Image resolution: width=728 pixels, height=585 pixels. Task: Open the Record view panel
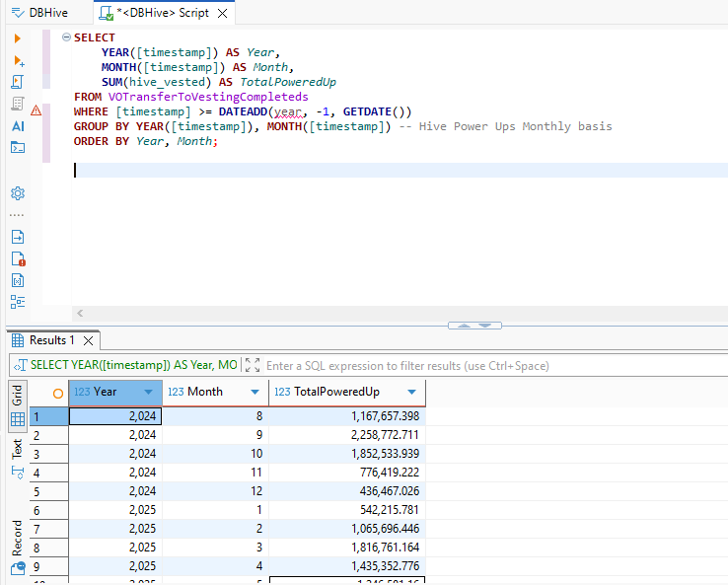[x=17, y=538]
